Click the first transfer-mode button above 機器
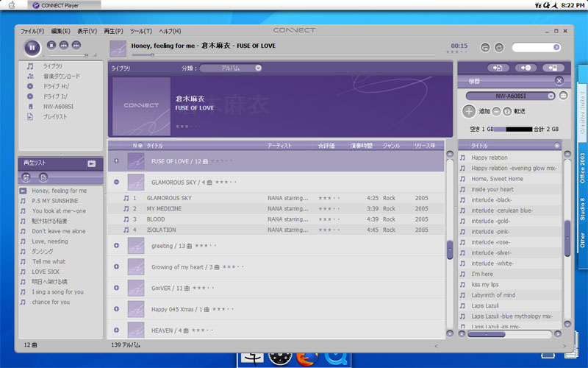The width and height of the screenshot is (588, 368). (498, 68)
